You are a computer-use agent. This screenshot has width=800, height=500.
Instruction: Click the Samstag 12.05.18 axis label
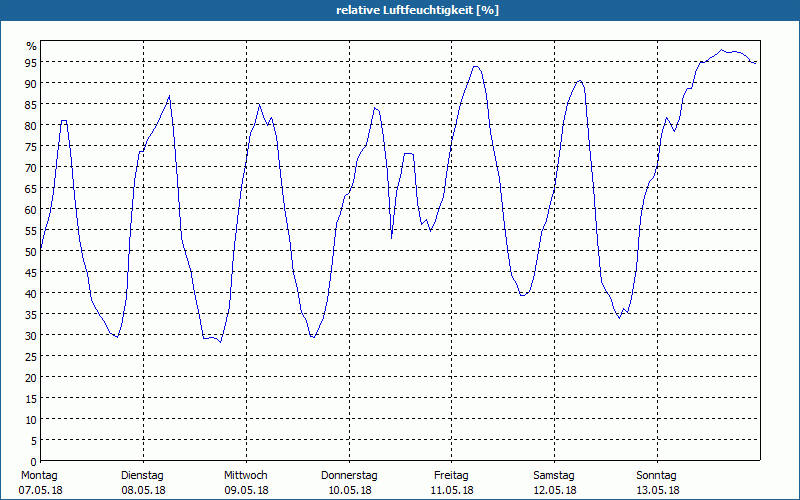click(x=555, y=482)
